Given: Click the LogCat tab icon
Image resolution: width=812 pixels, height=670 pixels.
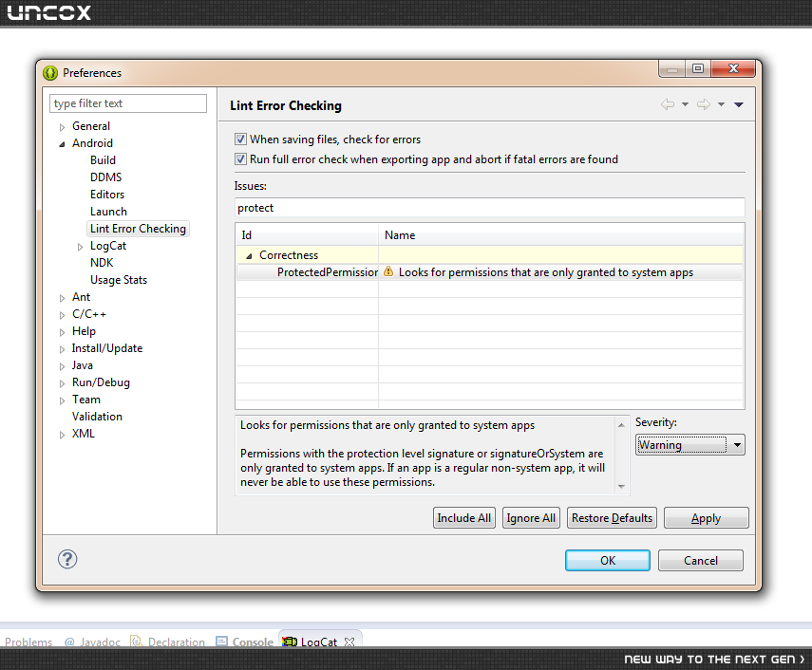Looking at the screenshot, I should point(290,642).
